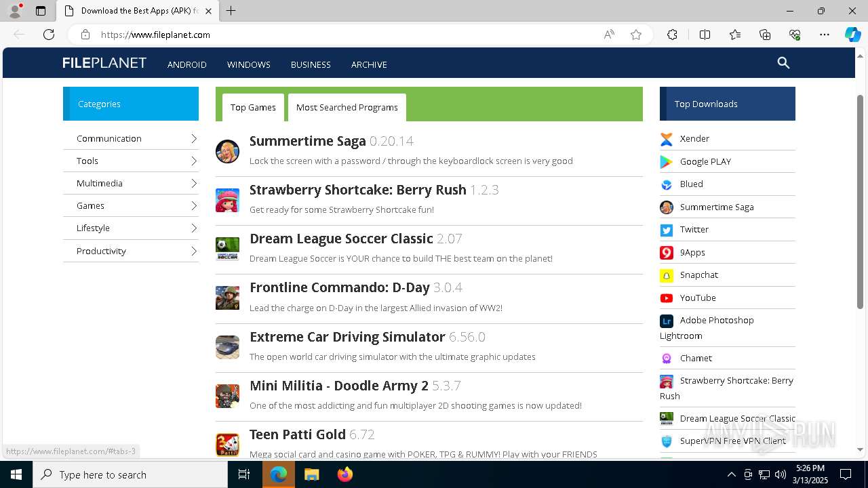
Task: Toggle the split screen icon in the toolbar
Action: (705, 35)
